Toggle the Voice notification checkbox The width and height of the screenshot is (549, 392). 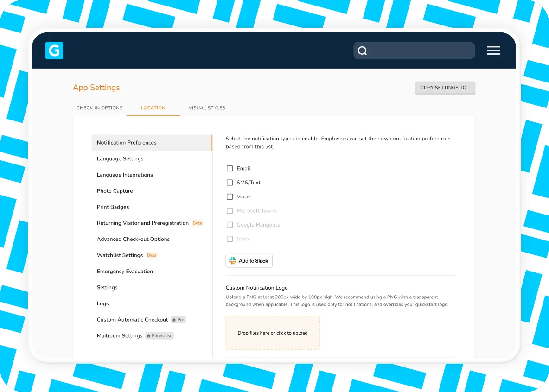point(230,197)
